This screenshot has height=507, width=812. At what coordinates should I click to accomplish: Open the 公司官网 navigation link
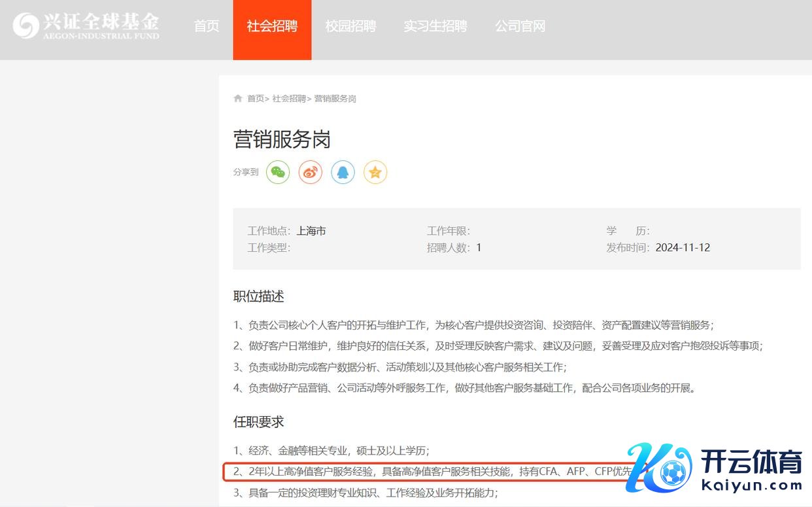coord(520,26)
